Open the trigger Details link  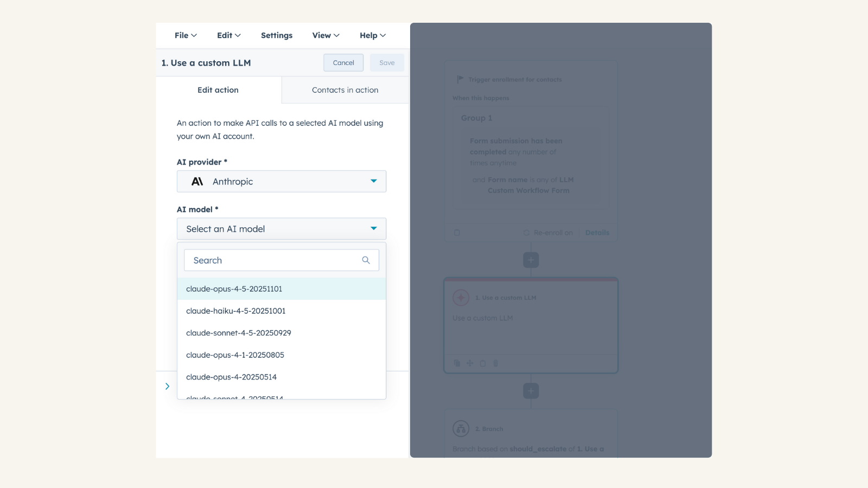597,232
